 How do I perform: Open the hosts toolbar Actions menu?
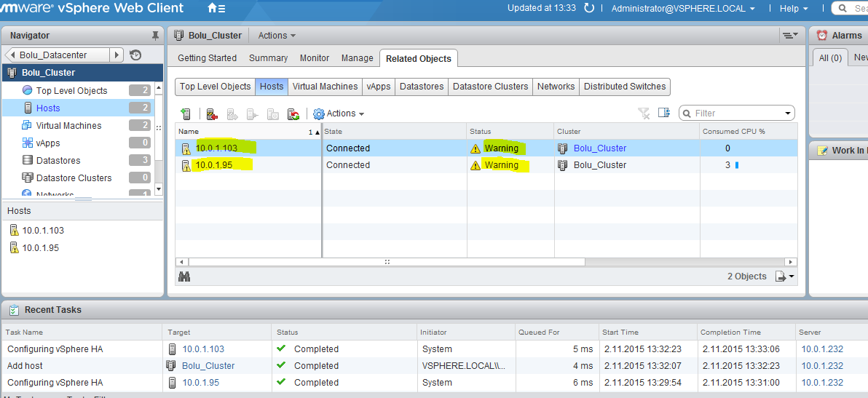click(x=339, y=114)
